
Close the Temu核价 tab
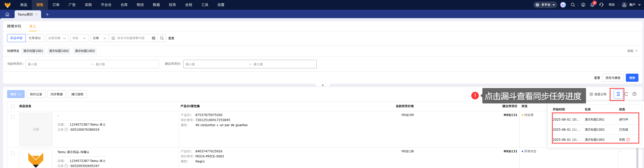point(37,14)
